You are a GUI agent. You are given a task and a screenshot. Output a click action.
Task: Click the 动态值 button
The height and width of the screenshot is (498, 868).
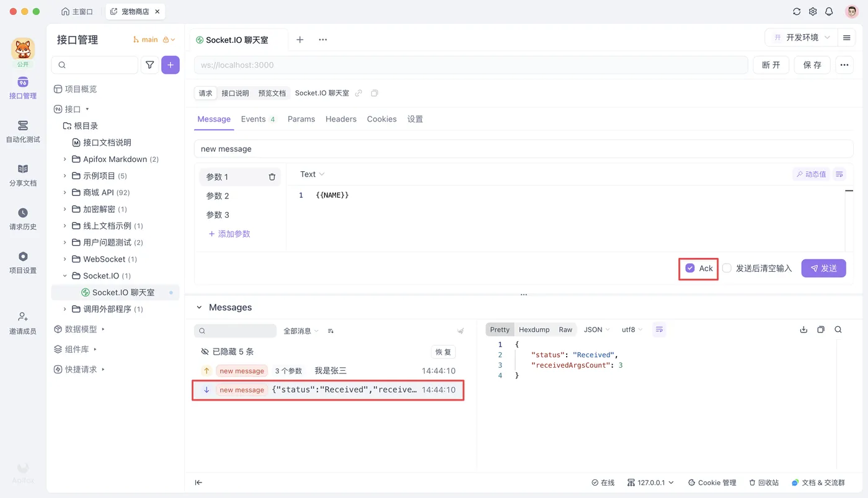point(811,174)
